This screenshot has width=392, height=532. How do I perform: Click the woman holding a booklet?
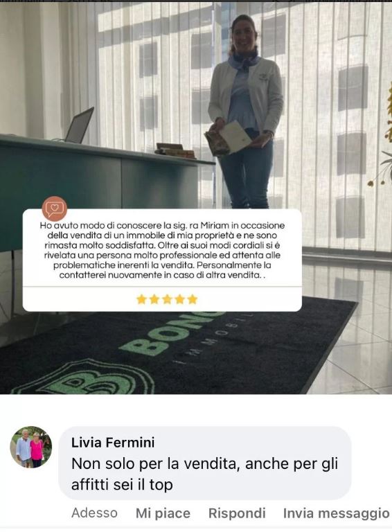(245, 112)
